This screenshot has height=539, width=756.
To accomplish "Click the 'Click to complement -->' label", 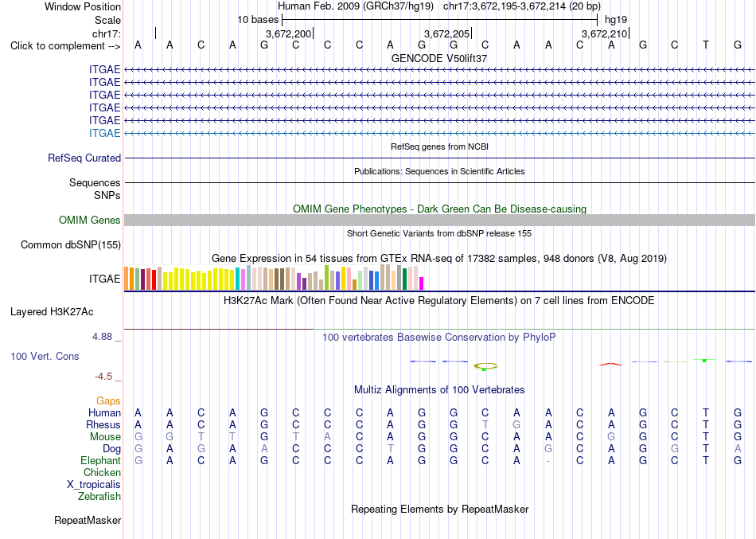I will tap(65, 46).
